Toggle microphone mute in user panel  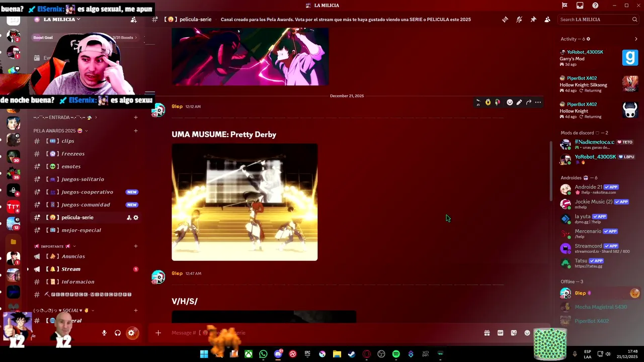(x=104, y=333)
